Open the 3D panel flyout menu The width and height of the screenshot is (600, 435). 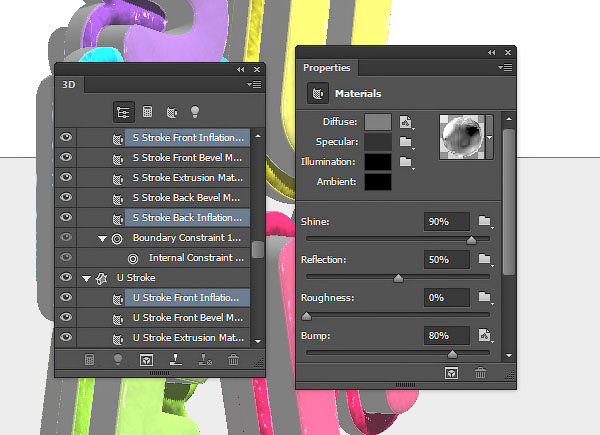click(254, 84)
